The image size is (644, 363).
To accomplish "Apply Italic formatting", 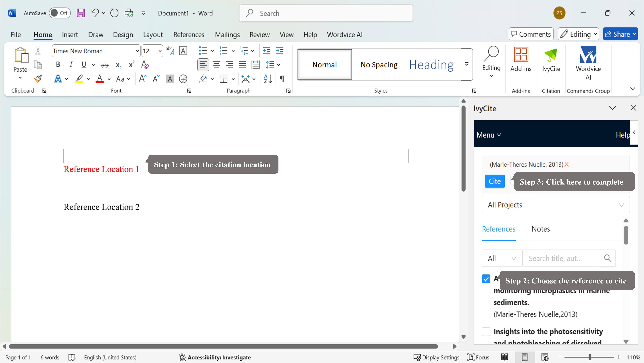I will click(71, 65).
